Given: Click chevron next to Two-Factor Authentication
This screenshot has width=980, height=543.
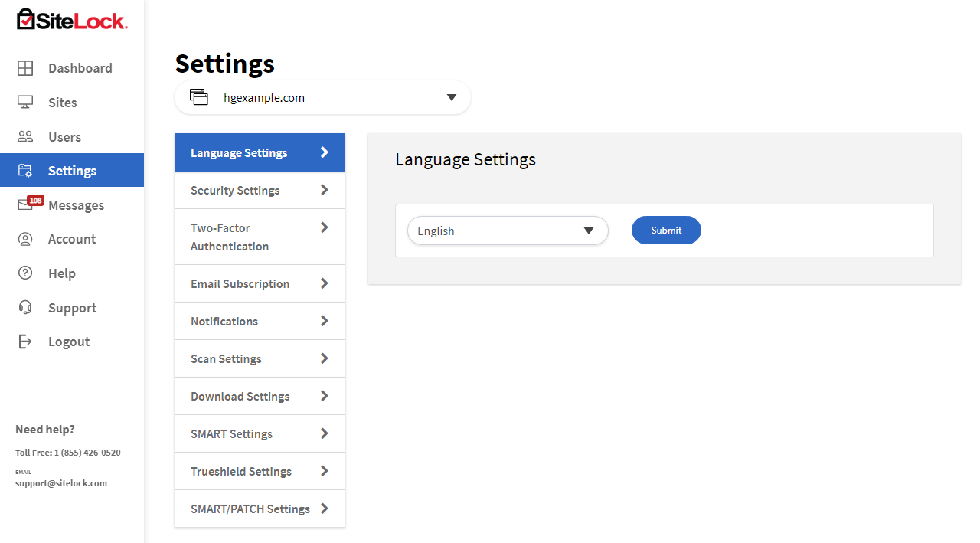Looking at the screenshot, I should click(x=325, y=227).
